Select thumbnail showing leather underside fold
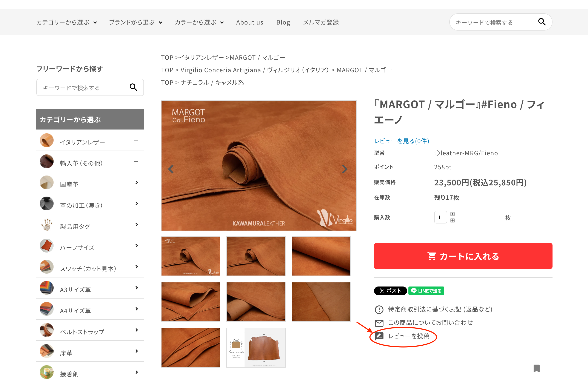Image resolution: width=588 pixels, height=382 pixels. (256, 302)
